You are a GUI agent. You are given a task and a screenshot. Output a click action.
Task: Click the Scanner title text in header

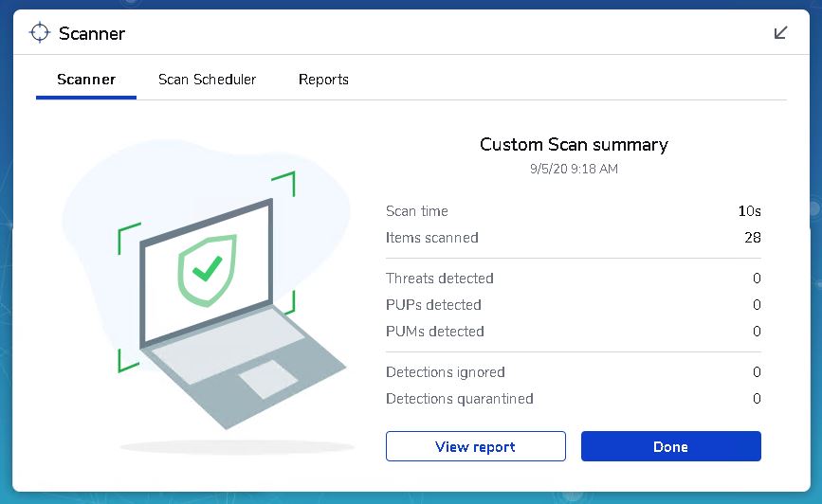(x=92, y=33)
